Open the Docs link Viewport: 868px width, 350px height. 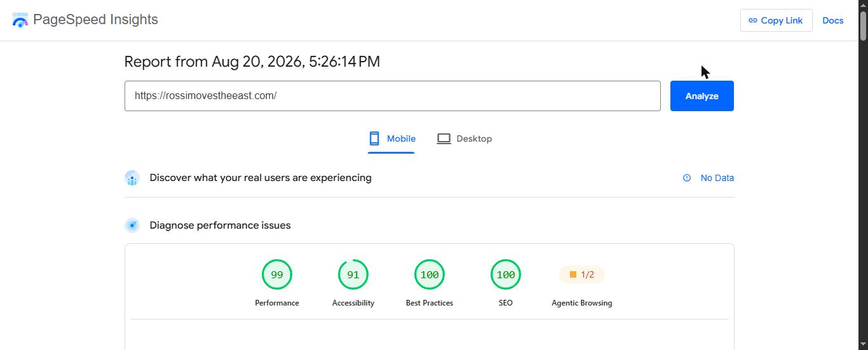[832, 20]
